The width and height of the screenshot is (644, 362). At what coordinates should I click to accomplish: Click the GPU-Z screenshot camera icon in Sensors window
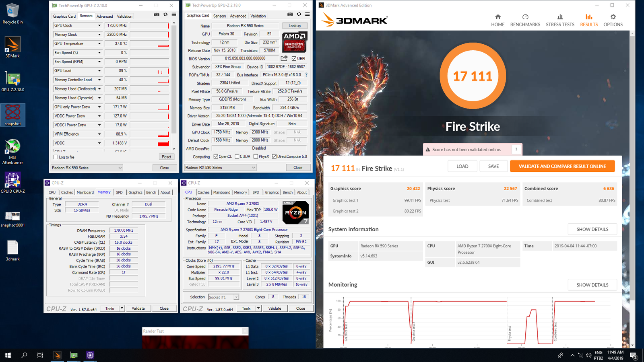click(x=157, y=14)
